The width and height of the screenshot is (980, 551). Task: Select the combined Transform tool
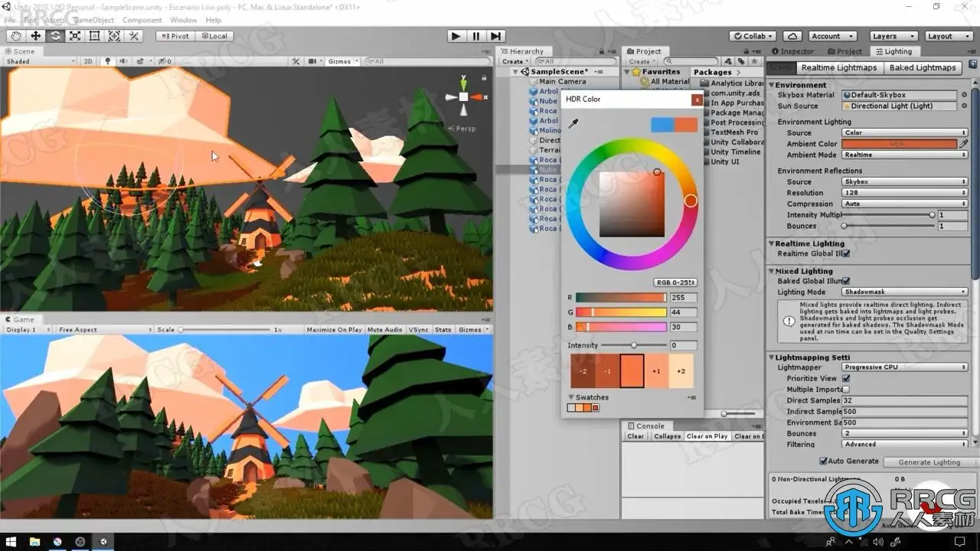(114, 36)
